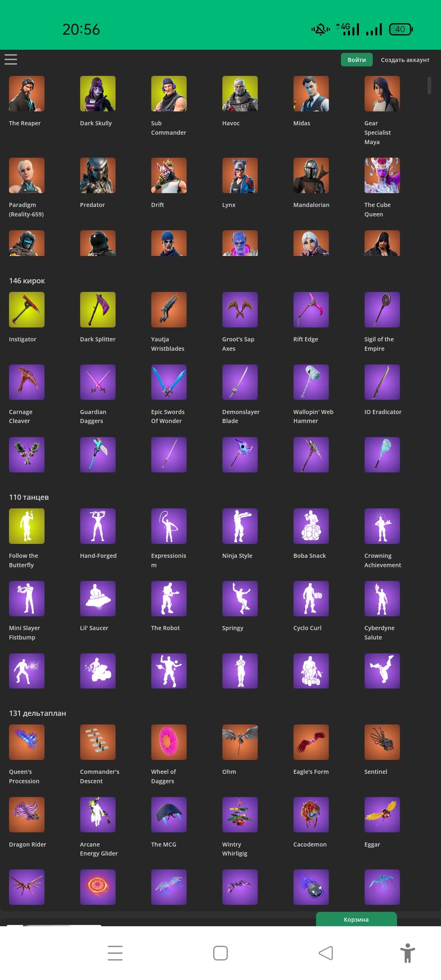Click the 146 кирок section heading
Image resolution: width=441 pixels, height=980 pixels.
point(27,281)
